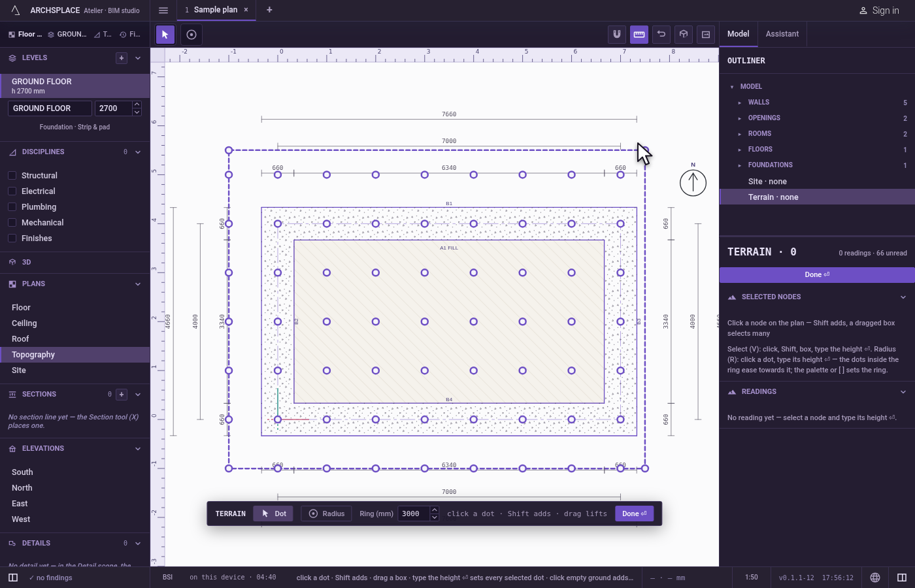The height and width of the screenshot is (588, 915).
Task: Add a new tab with plus icon
Action: tap(269, 10)
